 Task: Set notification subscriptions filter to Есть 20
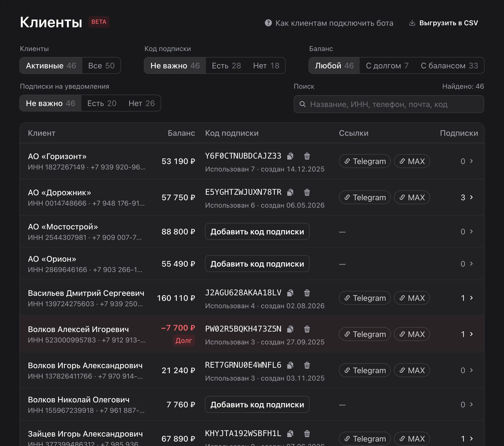tap(102, 103)
